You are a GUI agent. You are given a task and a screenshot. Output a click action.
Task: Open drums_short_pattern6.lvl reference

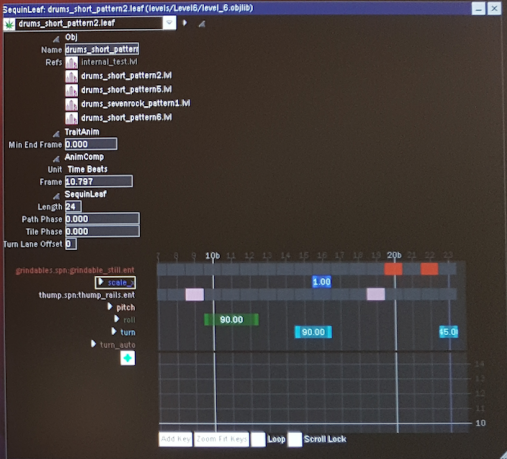(126, 118)
